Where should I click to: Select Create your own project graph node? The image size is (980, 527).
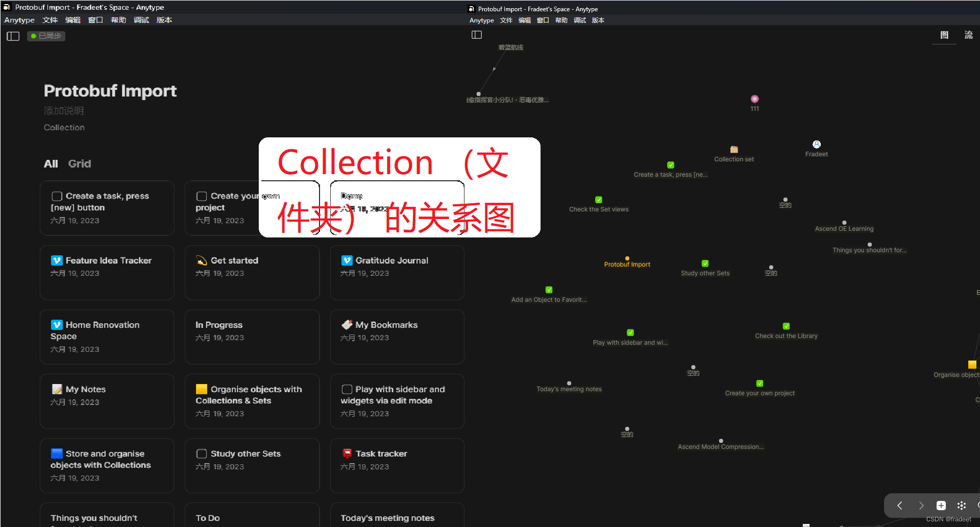coord(760,383)
